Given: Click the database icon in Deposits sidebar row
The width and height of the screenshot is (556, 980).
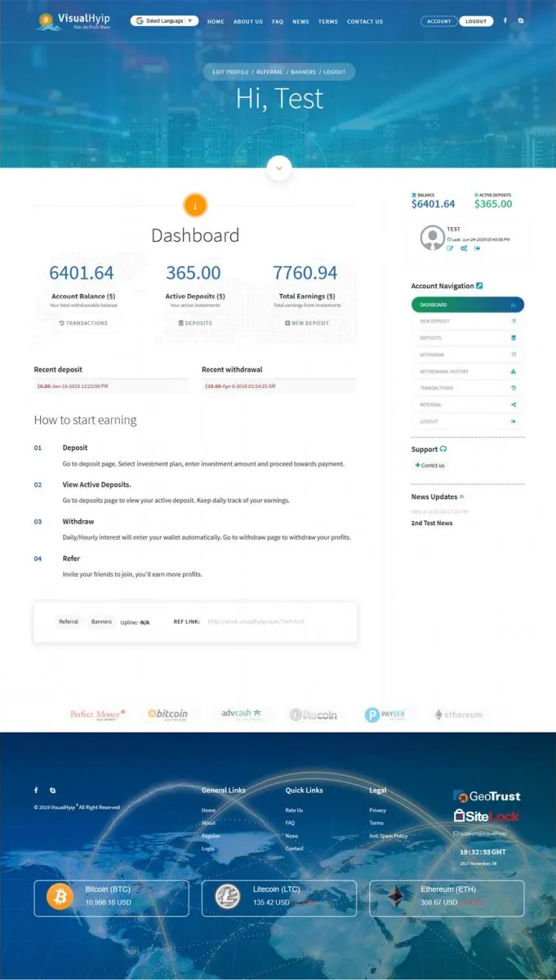Looking at the screenshot, I should tap(514, 338).
